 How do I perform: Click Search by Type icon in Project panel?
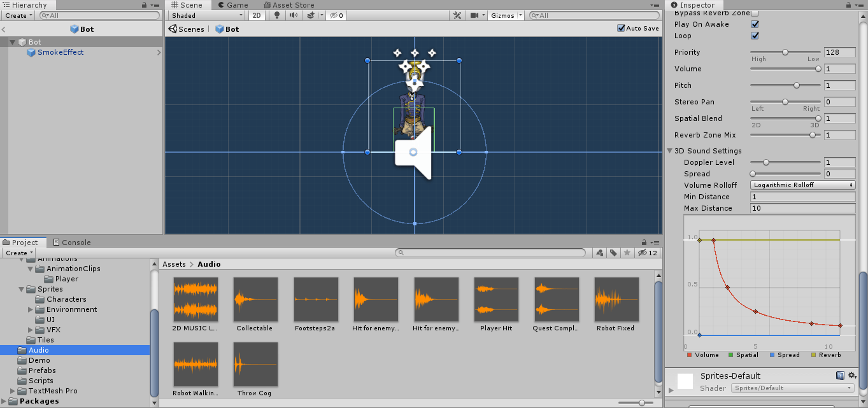point(600,253)
